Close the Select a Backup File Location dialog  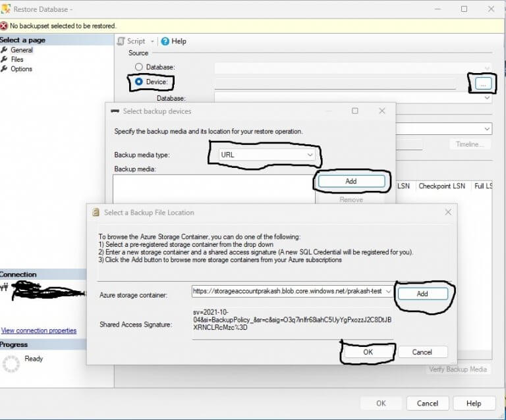pyautogui.click(x=448, y=212)
